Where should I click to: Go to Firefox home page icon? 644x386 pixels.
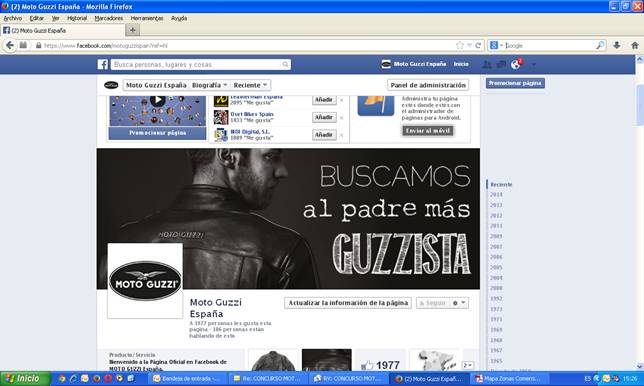(635, 45)
